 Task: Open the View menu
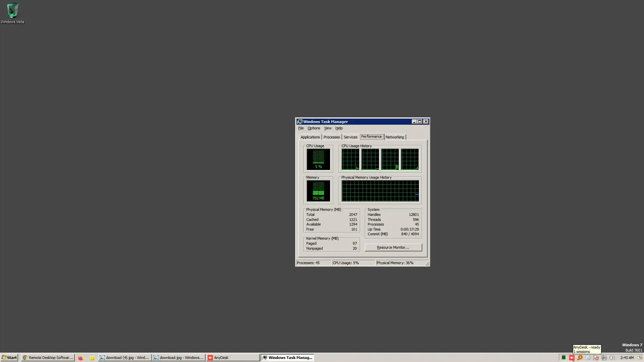(x=328, y=128)
